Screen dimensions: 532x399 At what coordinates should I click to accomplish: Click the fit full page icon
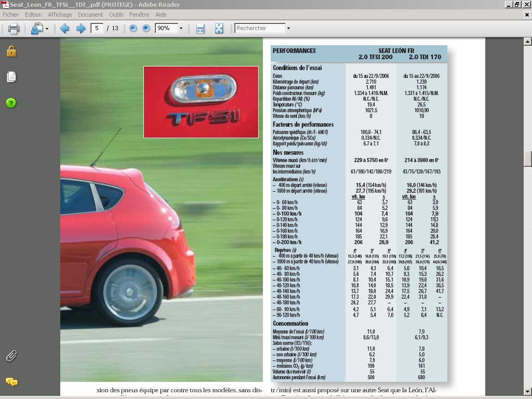click(219, 29)
